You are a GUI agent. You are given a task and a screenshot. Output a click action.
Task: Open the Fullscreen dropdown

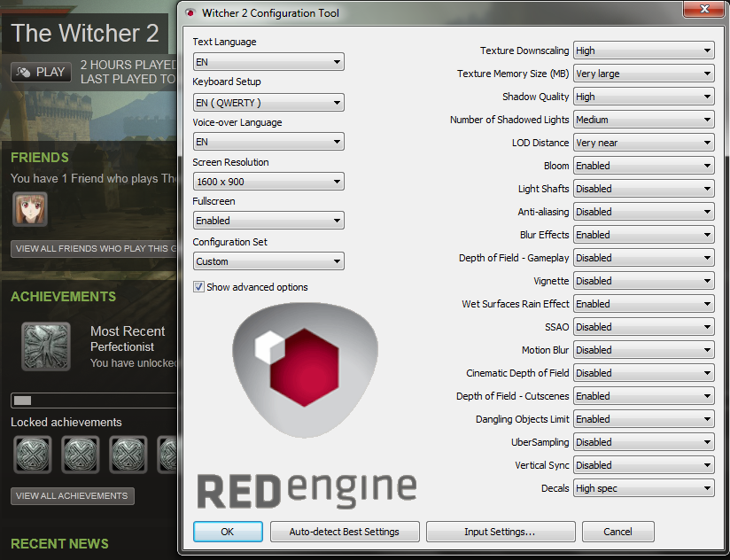click(x=268, y=220)
